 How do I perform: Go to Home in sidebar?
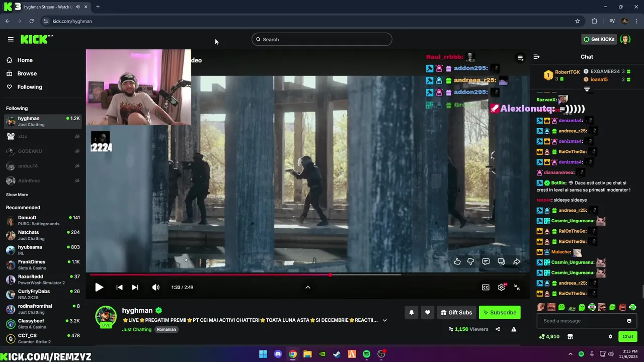[x=25, y=60]
